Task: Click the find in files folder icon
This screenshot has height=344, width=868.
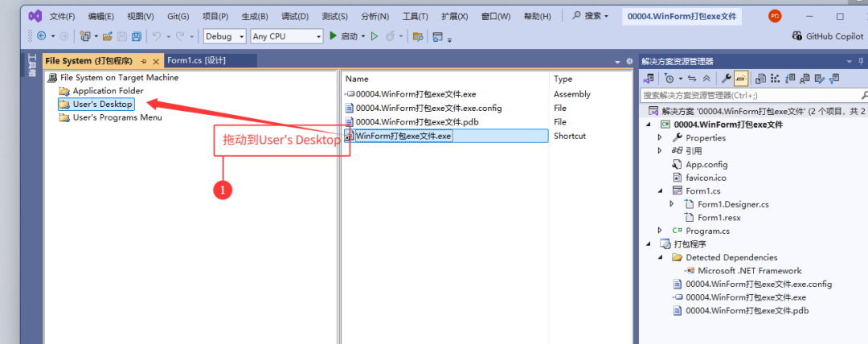Action: (418, 36)
